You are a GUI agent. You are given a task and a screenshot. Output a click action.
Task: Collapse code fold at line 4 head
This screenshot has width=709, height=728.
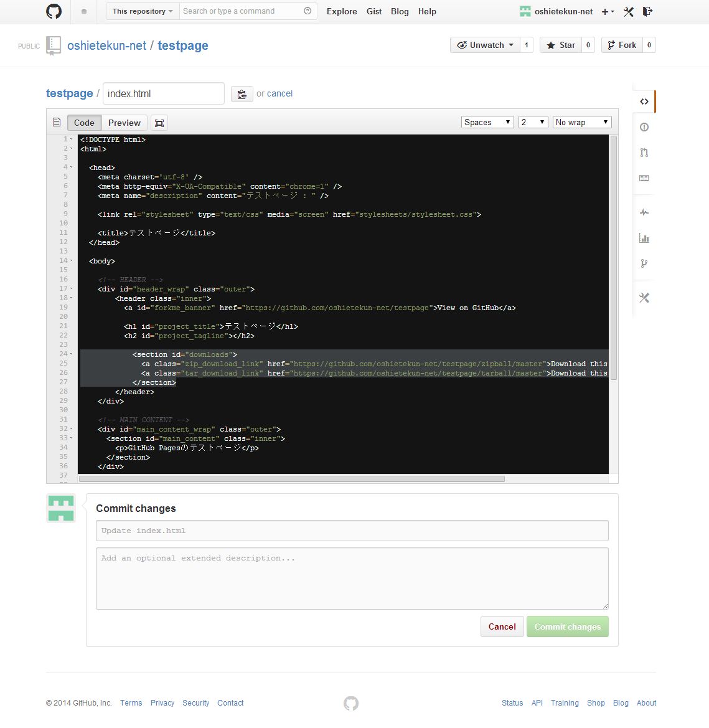(x=71, y=167)
